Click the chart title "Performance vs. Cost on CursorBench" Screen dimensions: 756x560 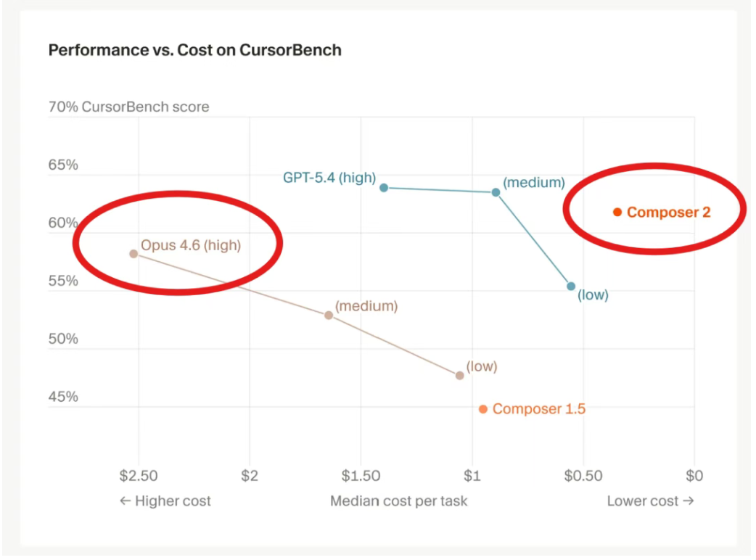point(194,50)
